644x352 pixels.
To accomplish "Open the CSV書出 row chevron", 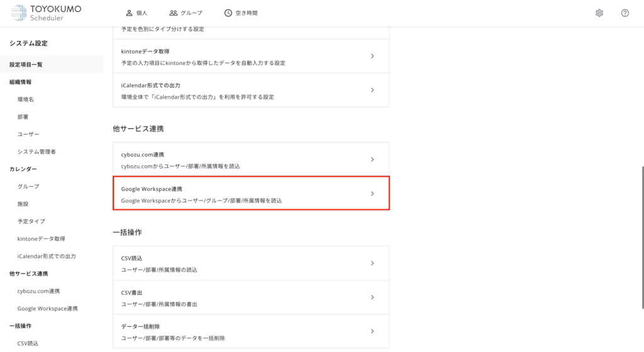I will point(372,297).
